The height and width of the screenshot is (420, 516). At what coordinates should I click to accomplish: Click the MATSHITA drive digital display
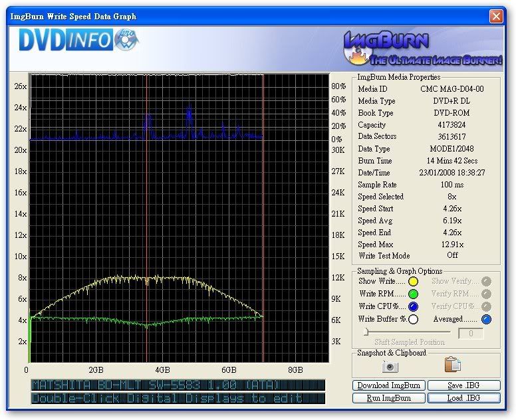178,385
